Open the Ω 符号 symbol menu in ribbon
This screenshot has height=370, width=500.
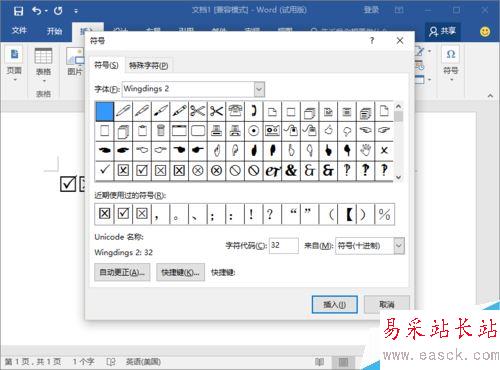[451, 63]
